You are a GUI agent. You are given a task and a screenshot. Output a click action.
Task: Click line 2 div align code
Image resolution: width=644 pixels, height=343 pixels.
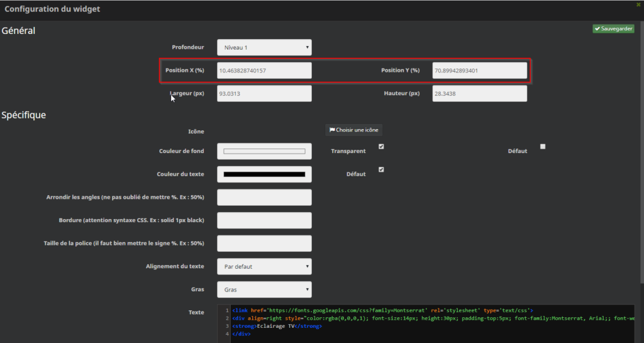pos(433,318)
